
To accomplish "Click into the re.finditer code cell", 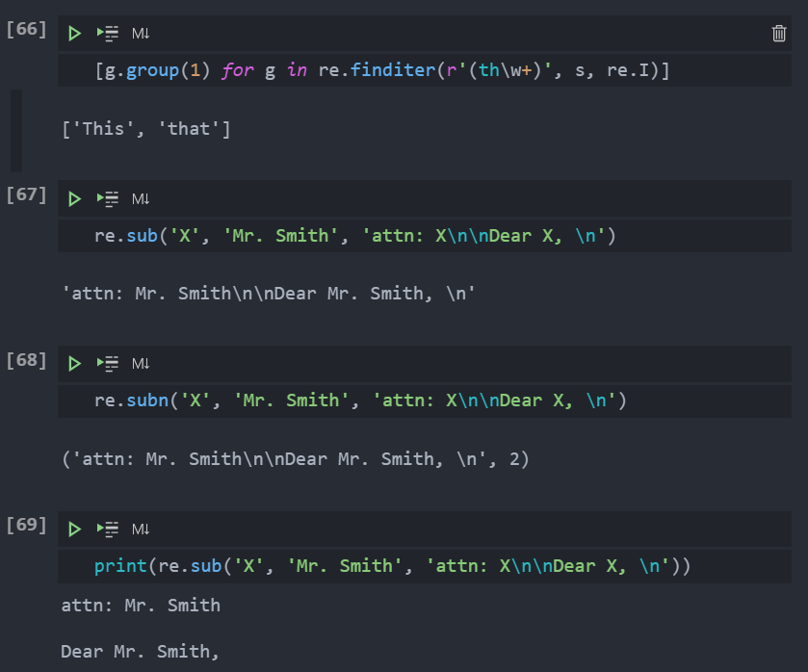I will coord(424,70).
